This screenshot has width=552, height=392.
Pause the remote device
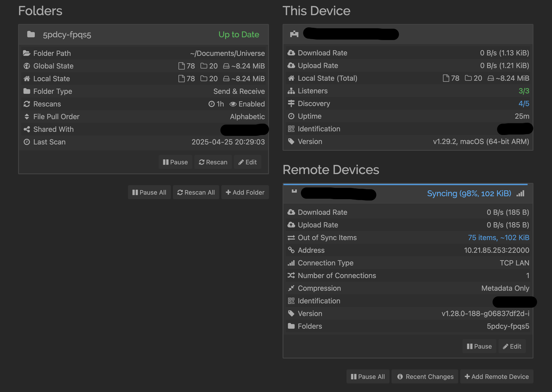point(479,346)
